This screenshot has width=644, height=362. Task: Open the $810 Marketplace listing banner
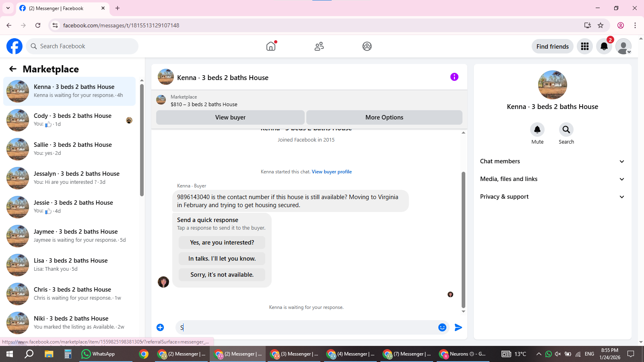(309, 101)
